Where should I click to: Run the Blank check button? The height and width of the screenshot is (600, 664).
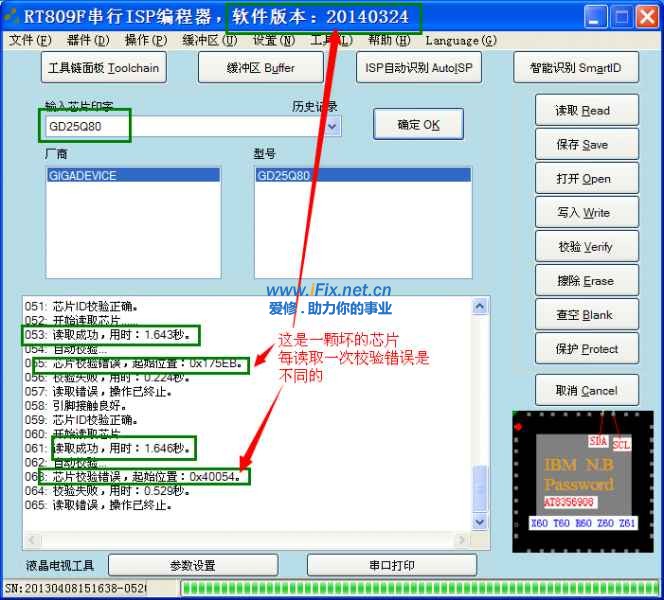pos(583,315)
